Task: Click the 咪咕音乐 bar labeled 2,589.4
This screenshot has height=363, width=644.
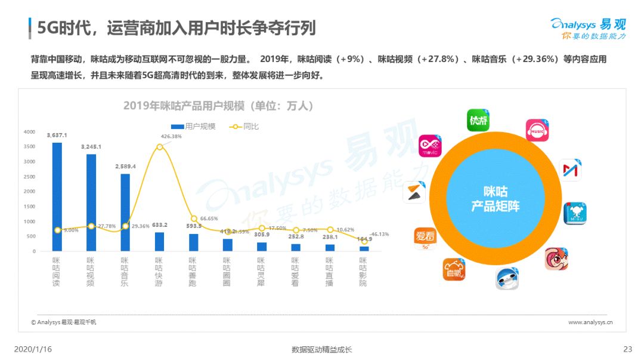Action: tap(125, 213)
